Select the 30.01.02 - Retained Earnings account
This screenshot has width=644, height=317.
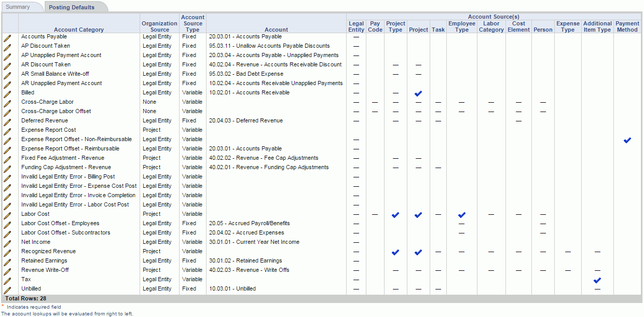pyautogui.click(x=245, y=261)
